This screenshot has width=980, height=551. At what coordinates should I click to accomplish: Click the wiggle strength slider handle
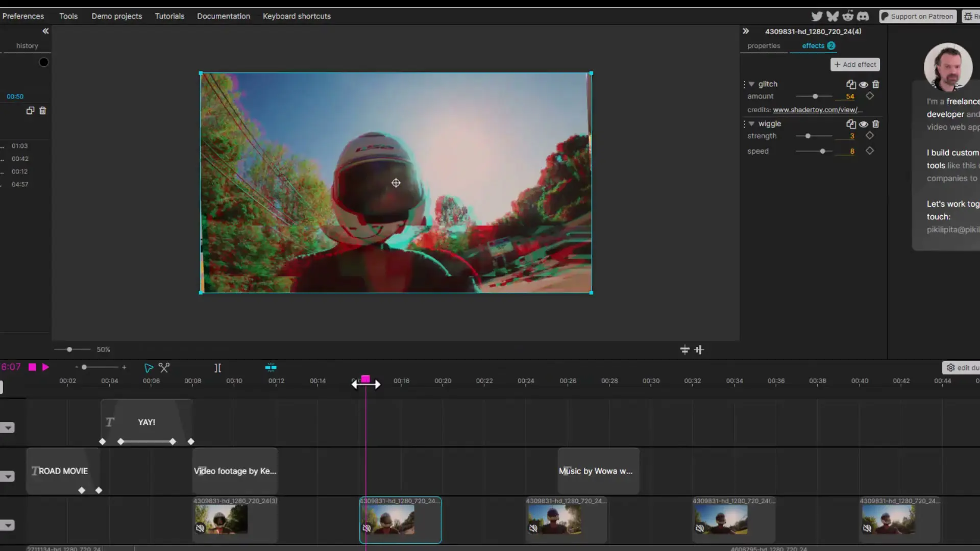(x=808, y=136)
